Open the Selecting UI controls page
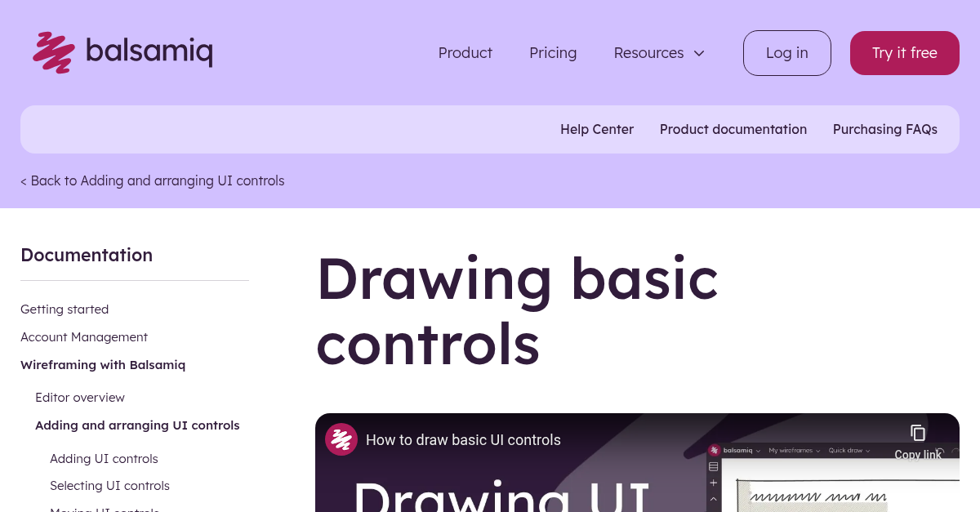 [109, 486]
